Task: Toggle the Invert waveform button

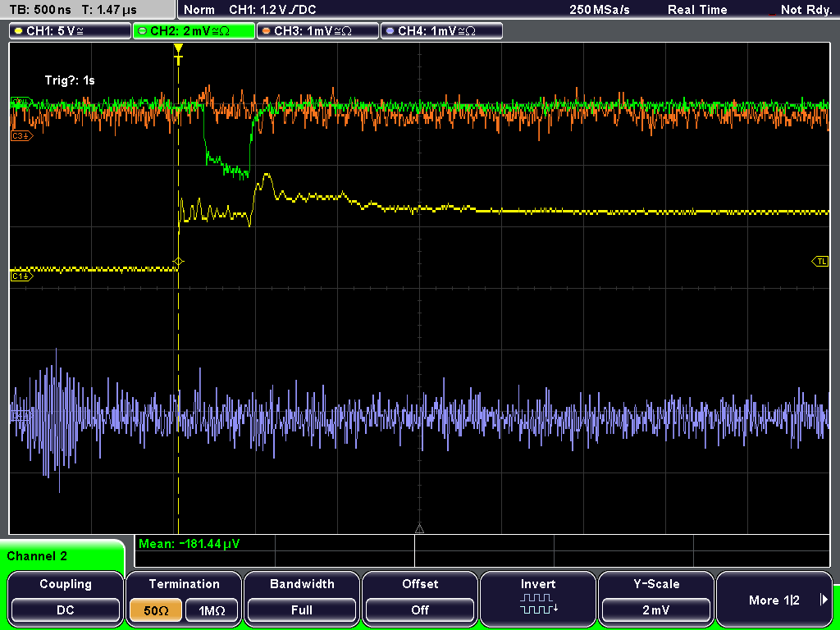Action: point(538,598)
